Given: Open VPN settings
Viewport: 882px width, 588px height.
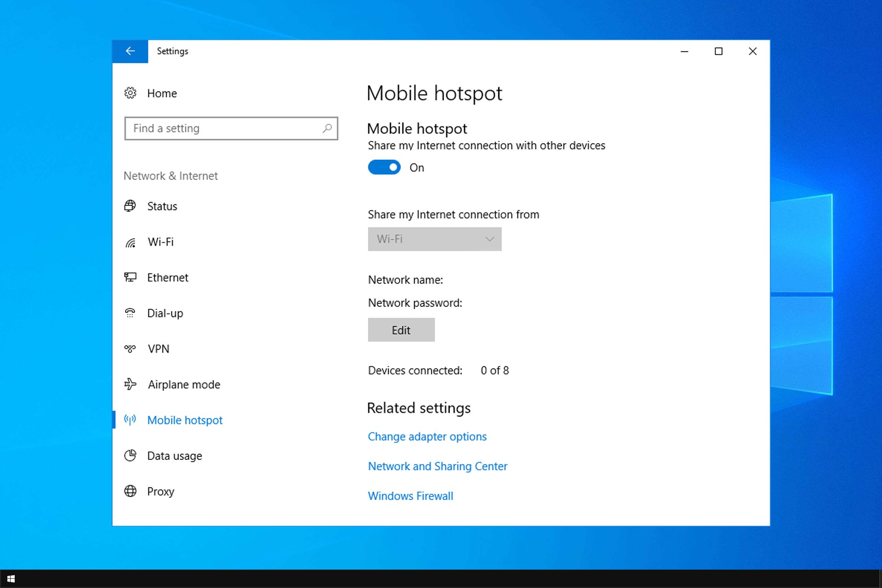Looking at the screenshot, I should (158, 349).
